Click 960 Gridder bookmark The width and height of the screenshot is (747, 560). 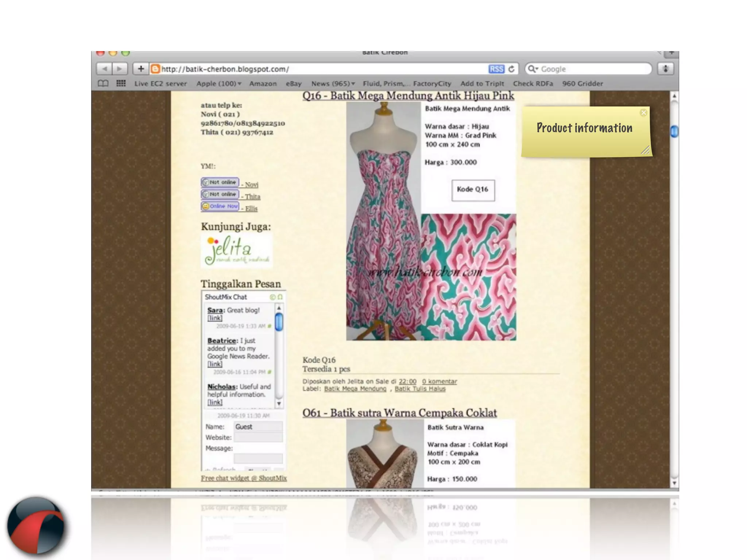(x=582, y=83)
